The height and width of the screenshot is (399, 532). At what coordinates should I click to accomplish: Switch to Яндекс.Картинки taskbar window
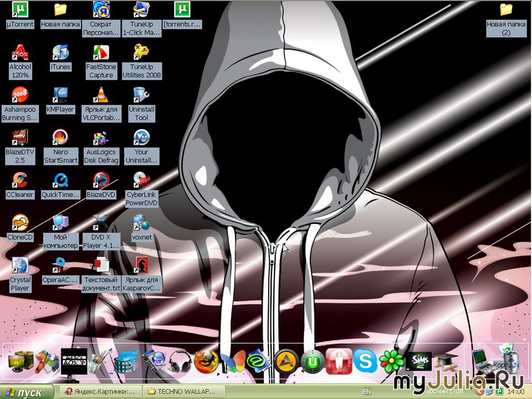100,392
